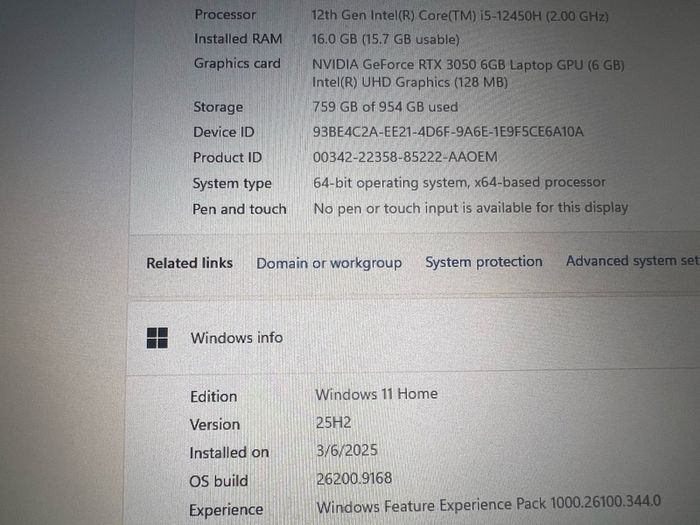Click the Installed on date value
Screen dimensions: 700x525
[x=347, y=450]
